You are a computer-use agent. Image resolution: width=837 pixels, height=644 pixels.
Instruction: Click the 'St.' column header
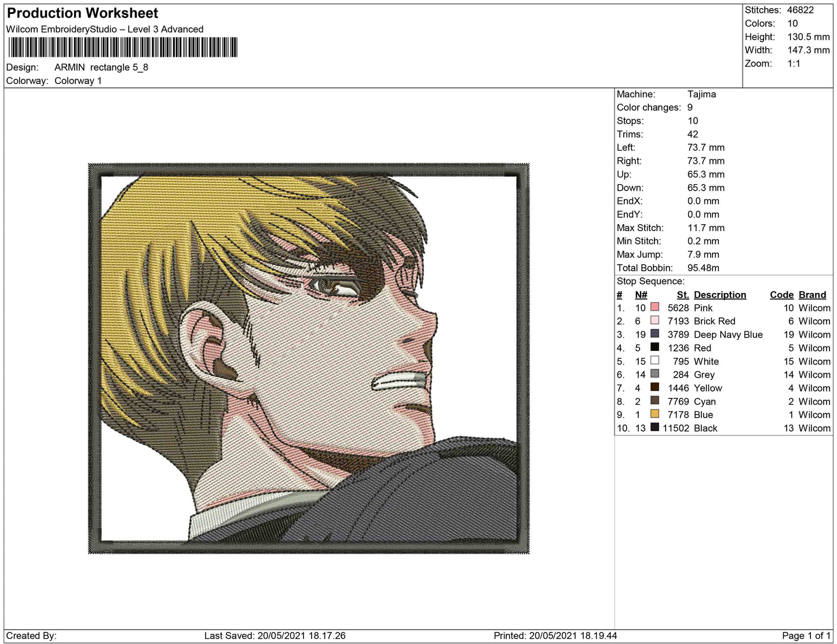point(683,295)
